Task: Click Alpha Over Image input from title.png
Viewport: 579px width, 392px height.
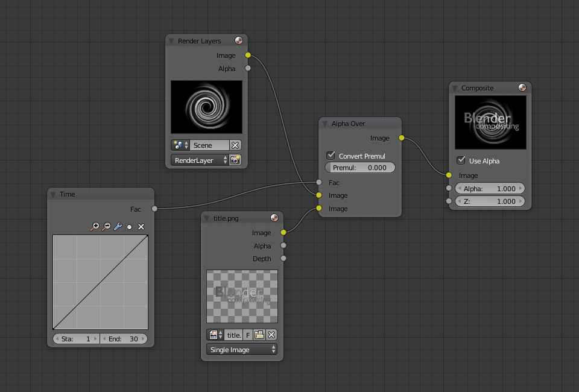Action: coord(319,208)
